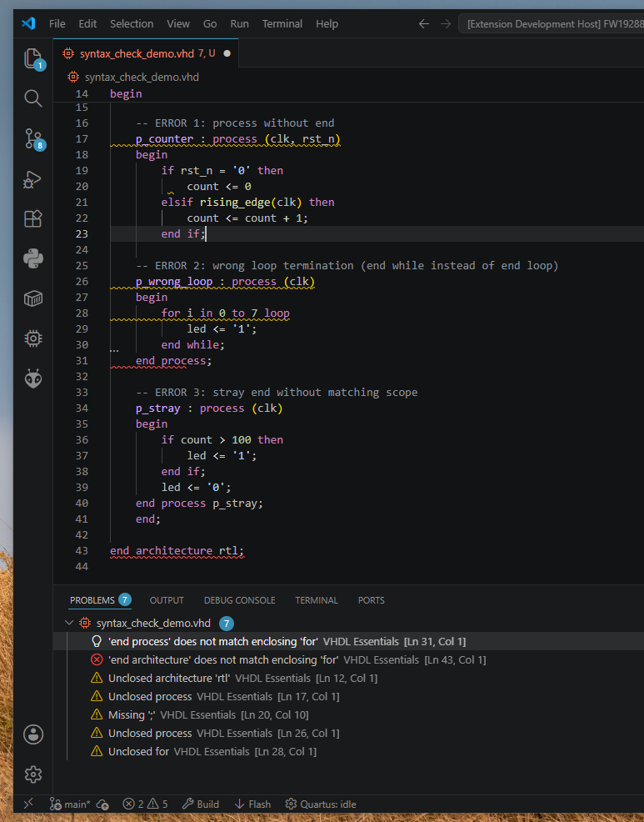Select the 'Unclosed process' problem at Ln 26

pyautogui.click(x=348, y=733)
